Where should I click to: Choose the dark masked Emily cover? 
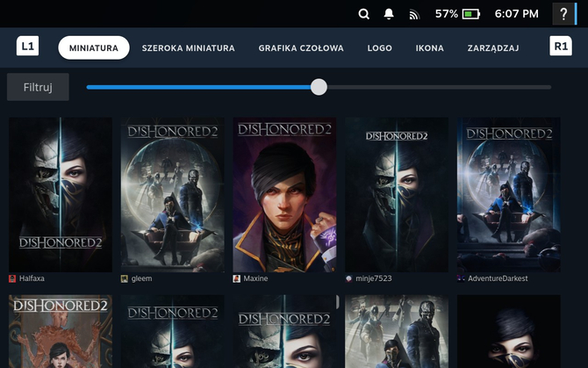point(509,332)
